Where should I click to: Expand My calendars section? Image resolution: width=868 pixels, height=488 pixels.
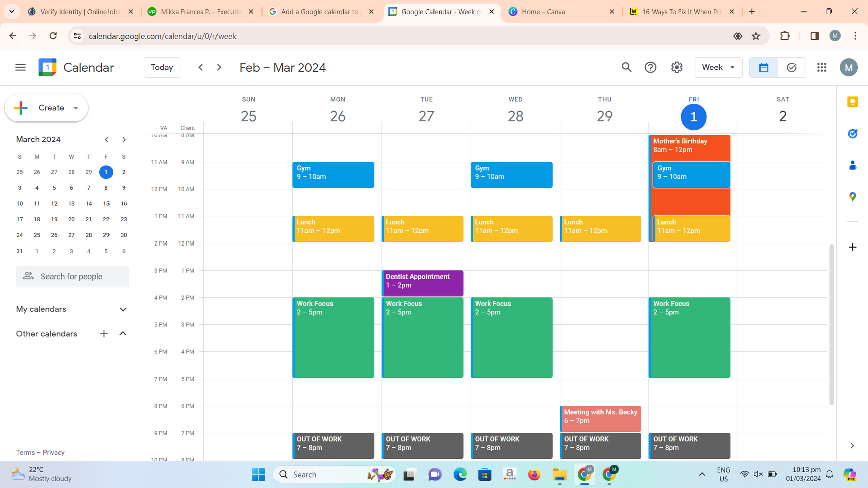click(123, 309)
